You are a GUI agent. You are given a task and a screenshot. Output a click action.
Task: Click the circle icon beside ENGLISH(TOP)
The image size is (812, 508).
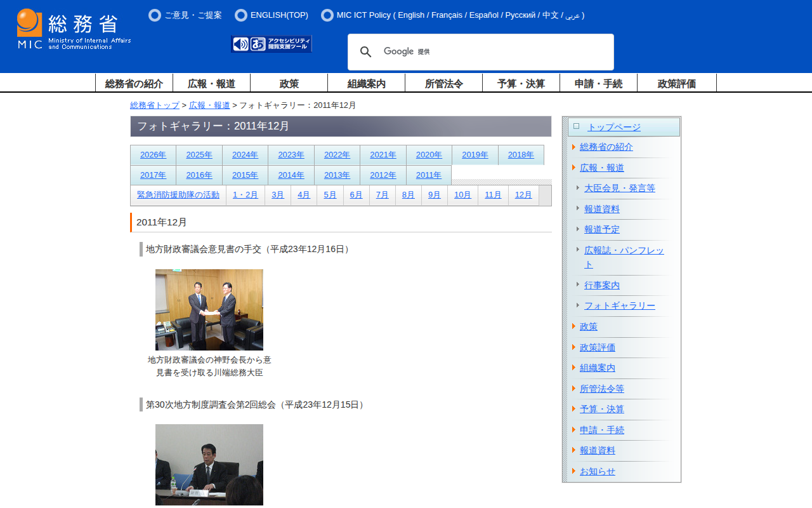tap(241, 15)
